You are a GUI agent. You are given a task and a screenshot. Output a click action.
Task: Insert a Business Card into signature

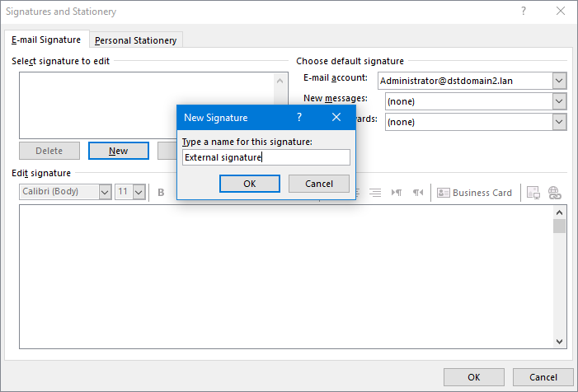point(474,193)
